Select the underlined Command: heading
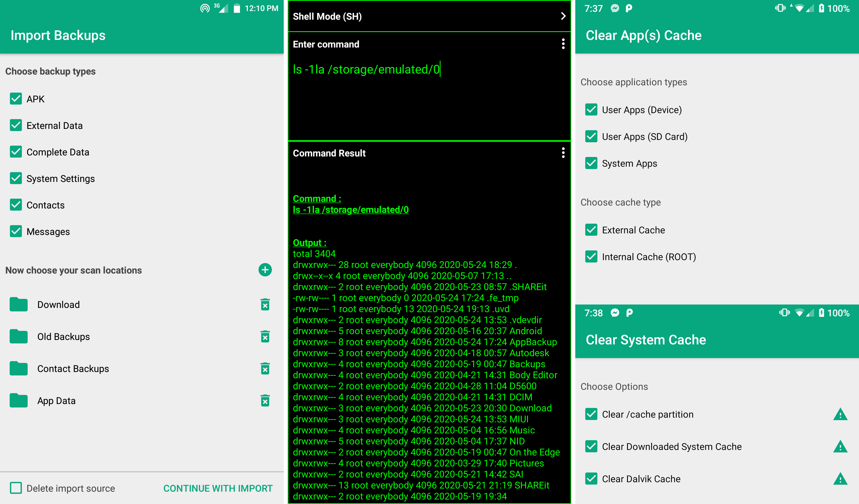Screen dimensions: 859x504 click(317, 198)
